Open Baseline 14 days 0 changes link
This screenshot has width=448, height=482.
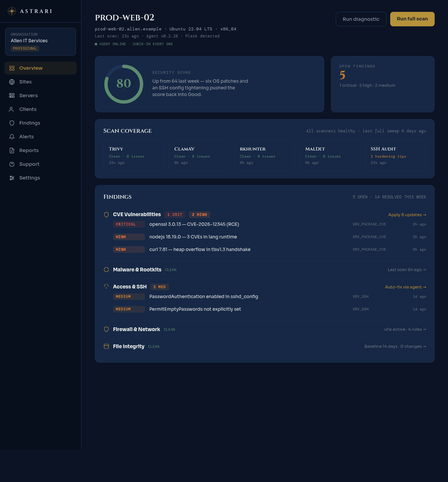click(395, 346)
